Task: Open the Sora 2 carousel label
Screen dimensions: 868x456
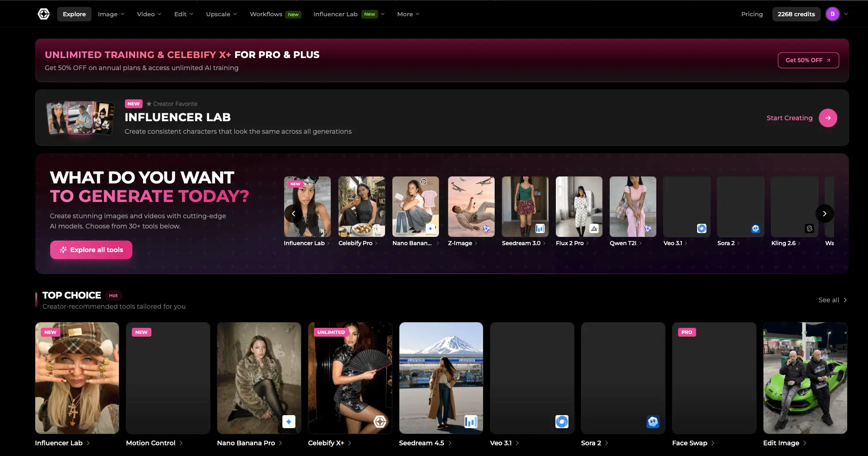Action: [729, 243]
